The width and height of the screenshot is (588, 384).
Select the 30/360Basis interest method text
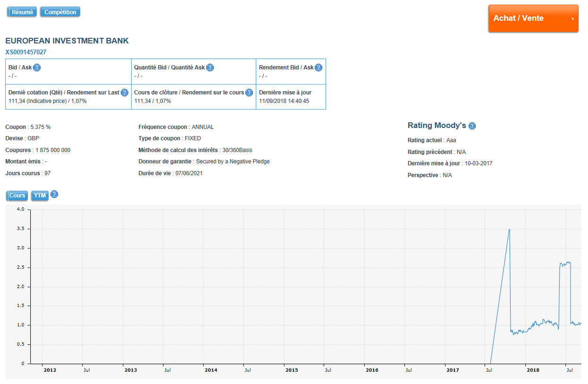click(237, 150)
